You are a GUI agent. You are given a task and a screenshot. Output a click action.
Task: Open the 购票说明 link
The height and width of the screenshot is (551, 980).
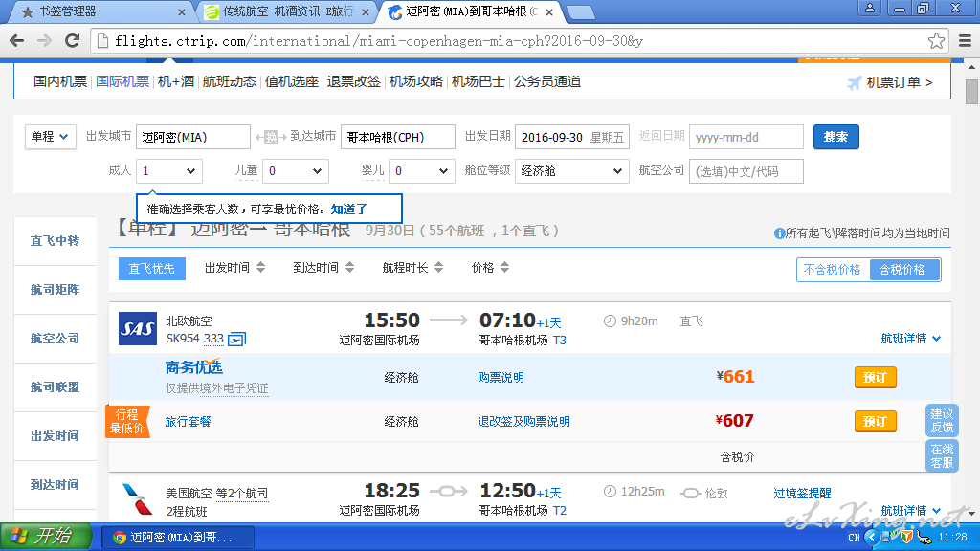pos(501,377)
